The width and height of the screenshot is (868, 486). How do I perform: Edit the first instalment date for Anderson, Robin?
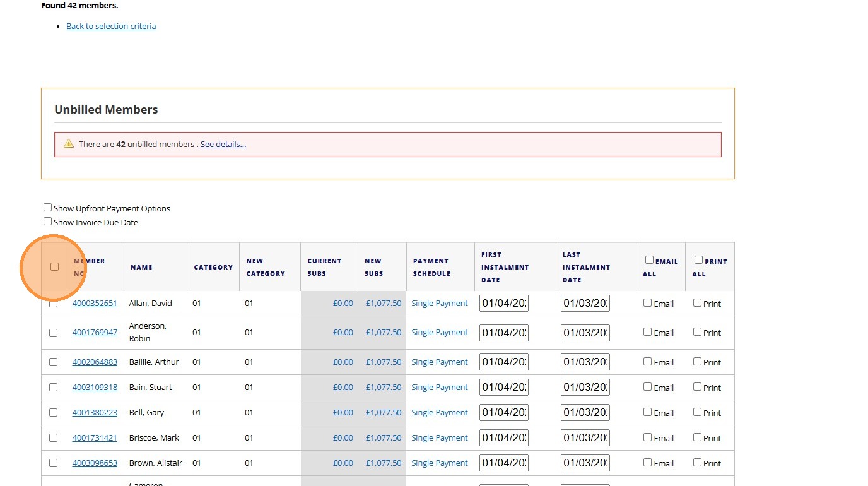(504, 332)
